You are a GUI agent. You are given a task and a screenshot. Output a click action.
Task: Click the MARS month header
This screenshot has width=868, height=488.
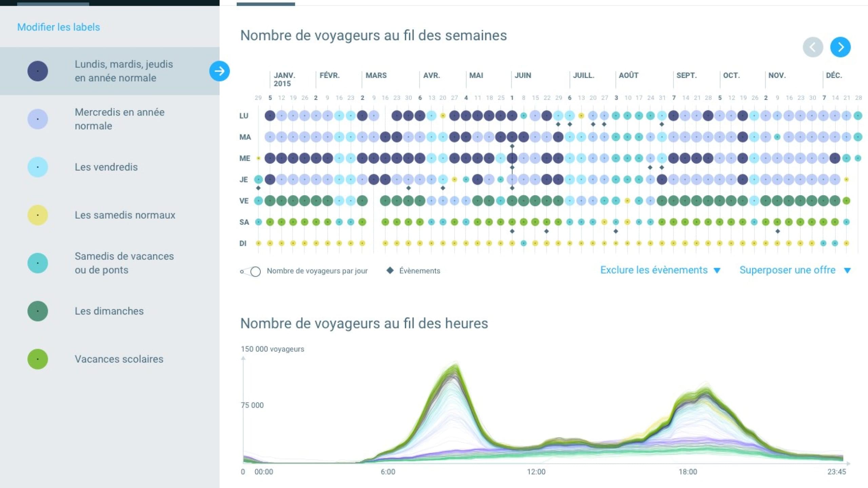click(376, 75)
